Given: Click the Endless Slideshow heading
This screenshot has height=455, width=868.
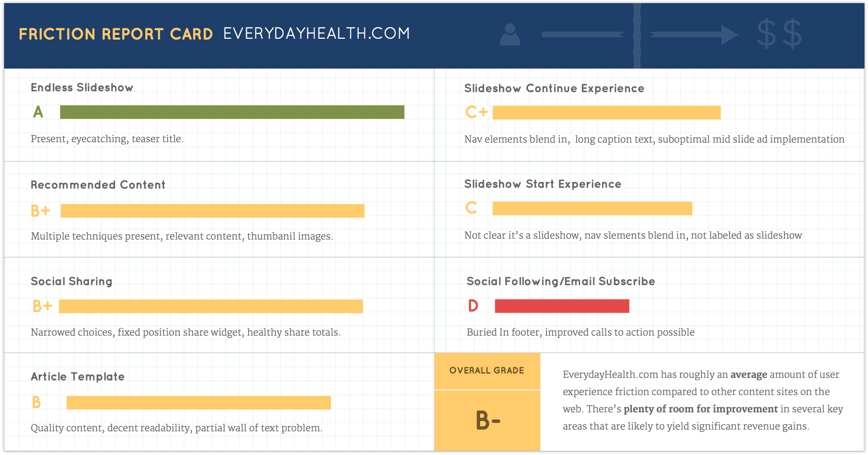Looking at the screenshot, I should [82, 87].
